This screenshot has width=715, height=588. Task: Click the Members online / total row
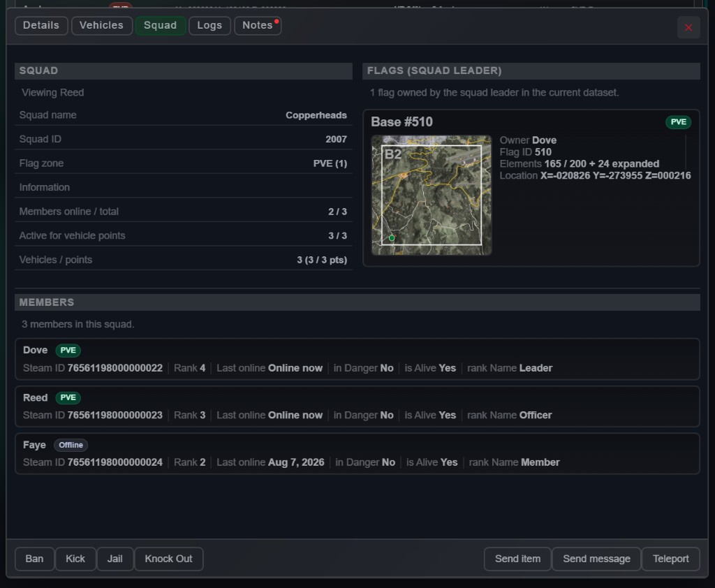pos(184,212)
